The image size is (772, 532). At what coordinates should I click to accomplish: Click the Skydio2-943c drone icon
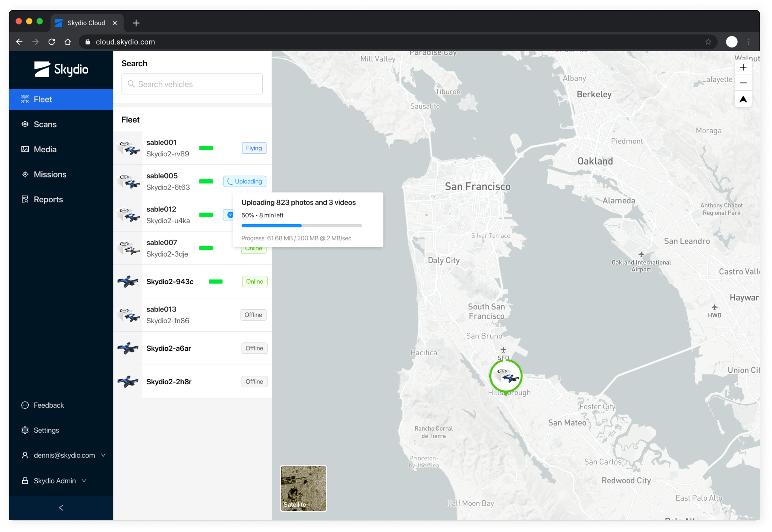[128, 281]
